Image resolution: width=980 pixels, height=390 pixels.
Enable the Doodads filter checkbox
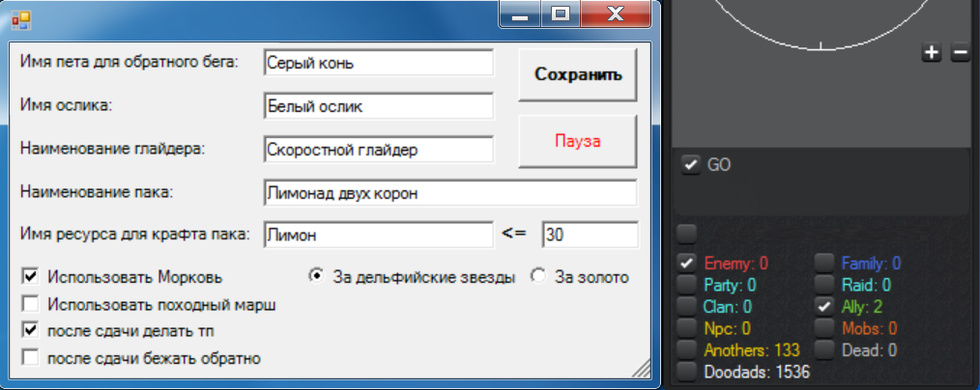687,372
